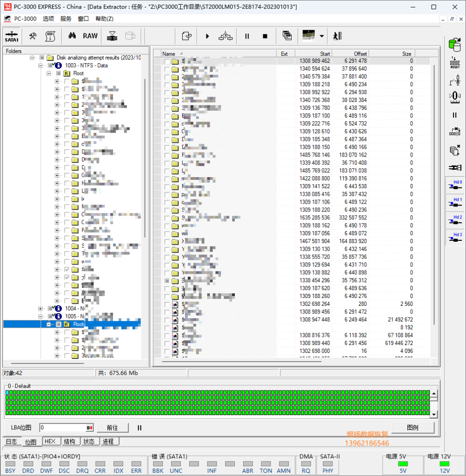Start the play task button
This screenshot has width=466, height=476.
(207, 36)
